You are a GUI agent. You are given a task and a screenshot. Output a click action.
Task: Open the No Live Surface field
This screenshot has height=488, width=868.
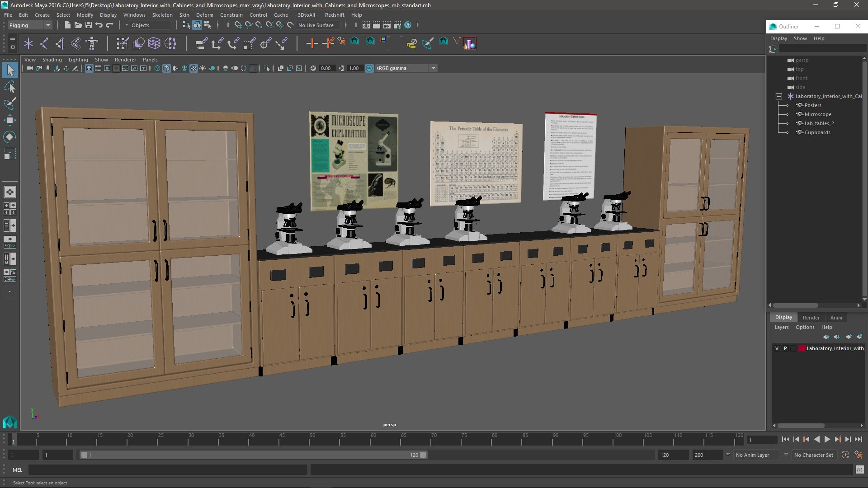click(x=319, y=25)
